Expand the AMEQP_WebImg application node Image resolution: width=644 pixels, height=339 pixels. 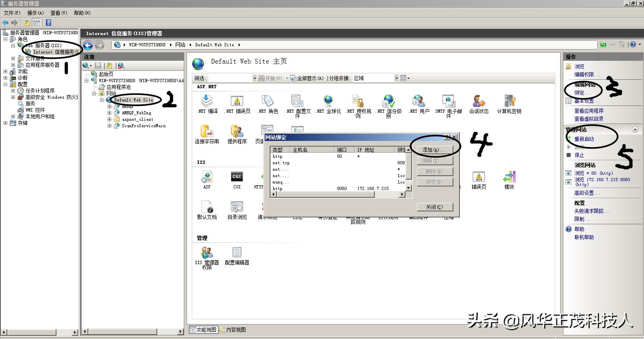point(109,113)
